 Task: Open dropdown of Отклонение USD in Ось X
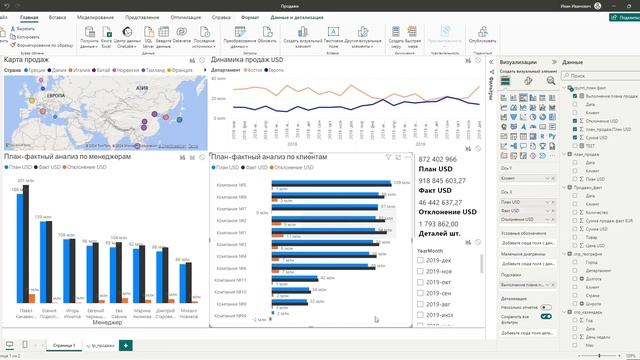[547, 219]
